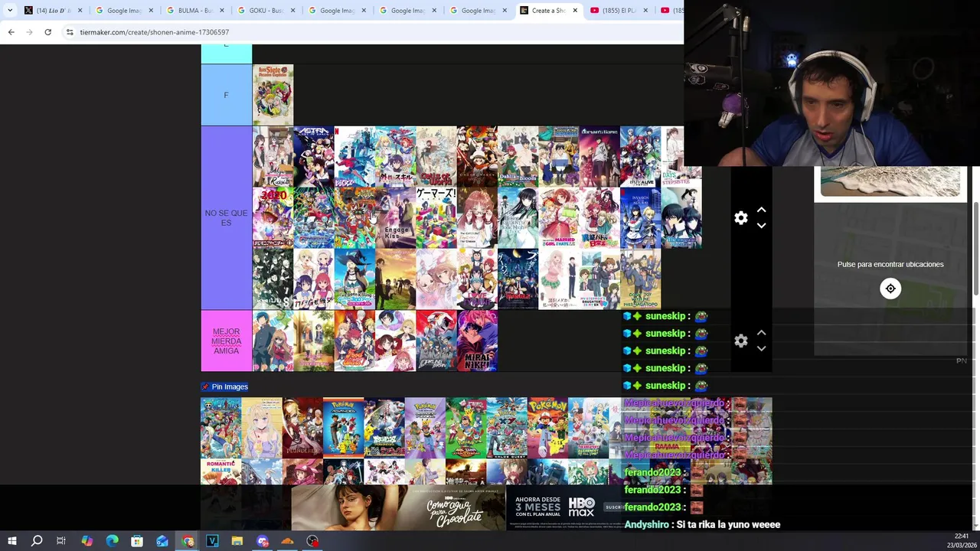
Task: Select the Toradora image in bottom tier
Action: point(273,341)
